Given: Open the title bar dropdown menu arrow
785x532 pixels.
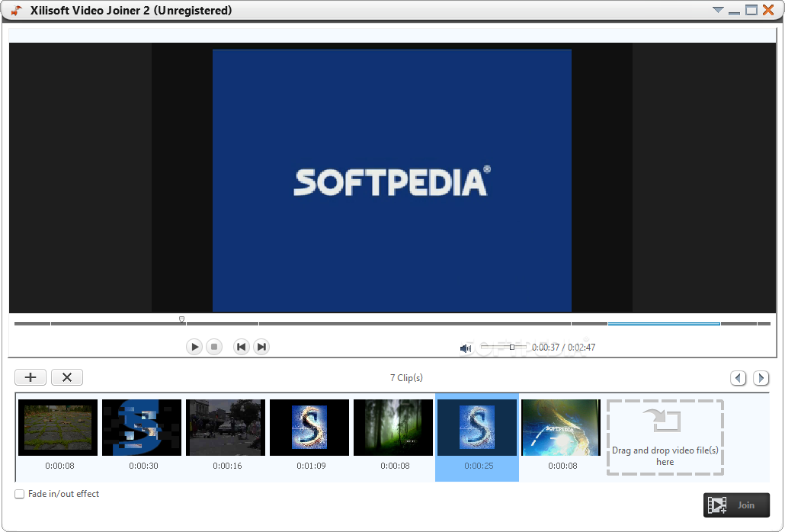Looking at the screenshot, I should pos(718,10).
